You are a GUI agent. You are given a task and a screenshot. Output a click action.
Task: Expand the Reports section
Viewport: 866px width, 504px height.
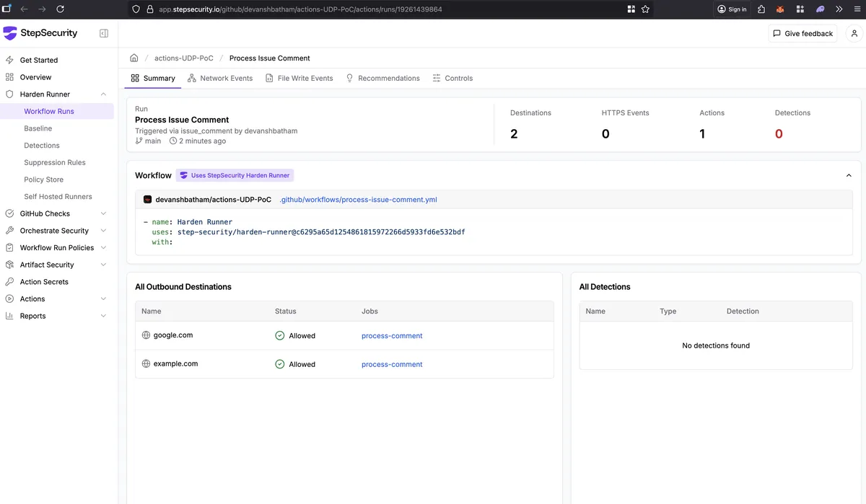tap(103, 316)
